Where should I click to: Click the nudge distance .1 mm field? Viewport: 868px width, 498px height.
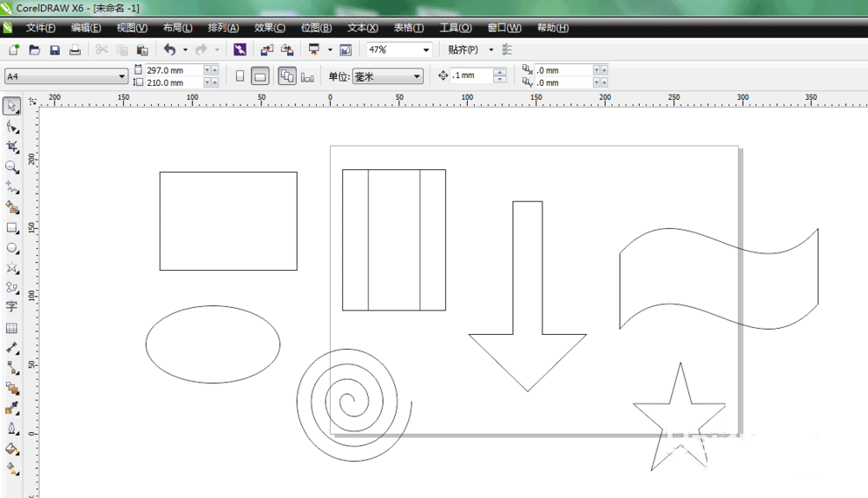[471, 75]
